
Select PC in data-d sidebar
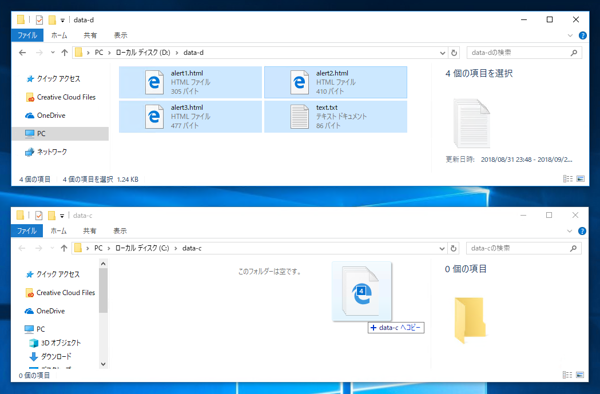pos(60,134)
